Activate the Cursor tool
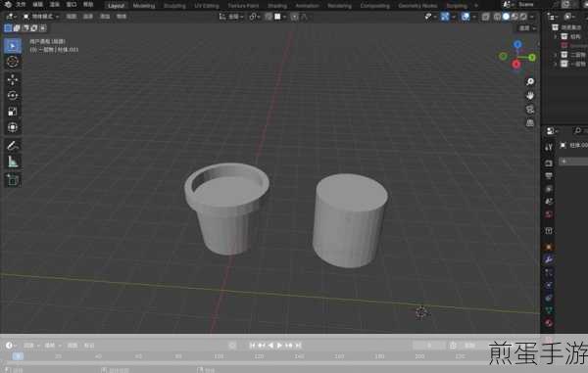 13,62
